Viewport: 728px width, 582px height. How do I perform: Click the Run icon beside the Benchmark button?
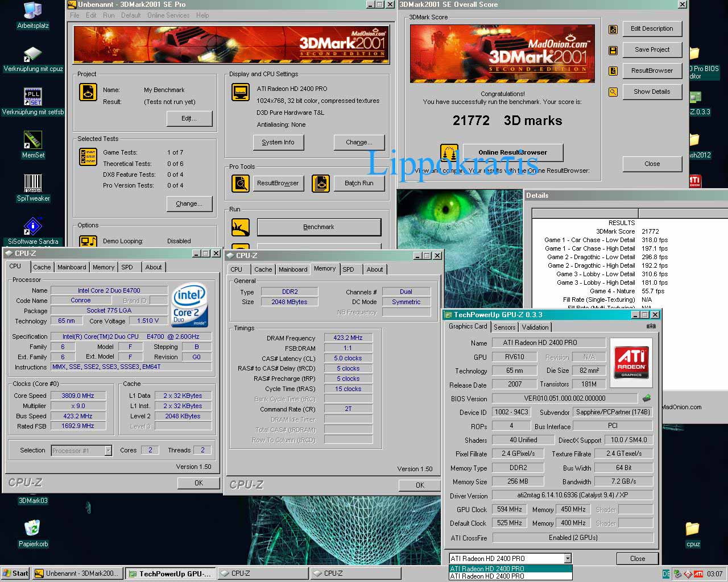(241, 227)
